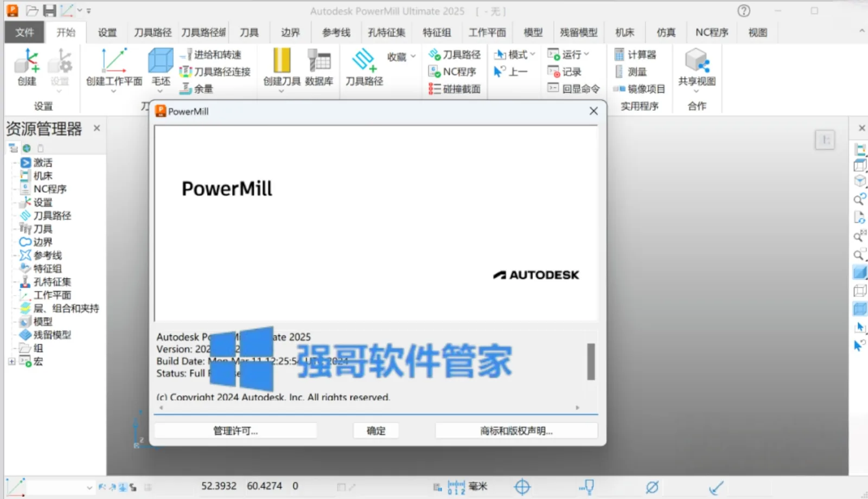Switch explorer to globe view icon
The width and height of the screenshot is (868, 499).
tap(27, 148)
